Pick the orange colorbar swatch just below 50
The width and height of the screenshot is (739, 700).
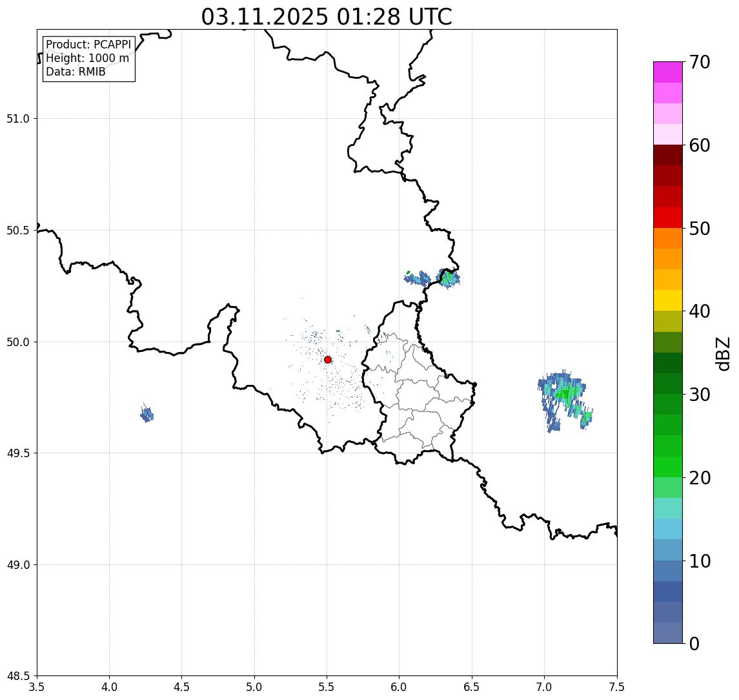pyautogui.click(x=668, y=239)
